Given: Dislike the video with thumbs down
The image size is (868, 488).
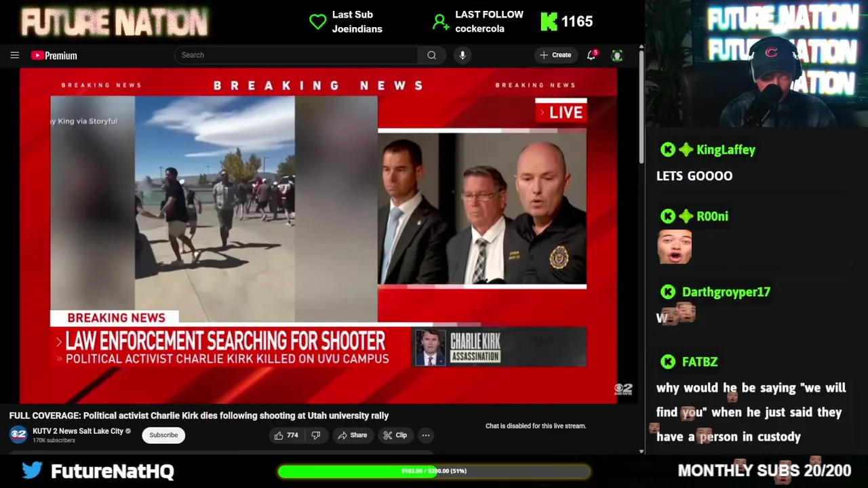Looking at the screenshot, I should coord(315,435).
